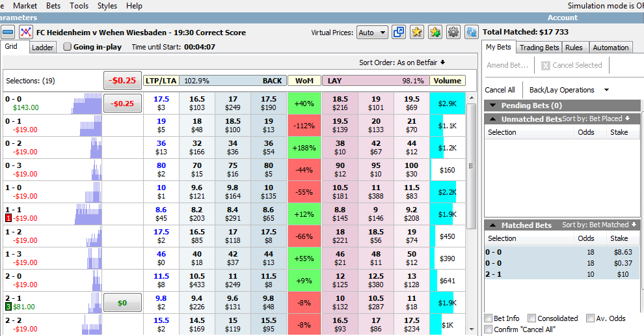Open the price history mini-chart for 0-2
This screenshot has width=644, height=336.
click(96, 147)
